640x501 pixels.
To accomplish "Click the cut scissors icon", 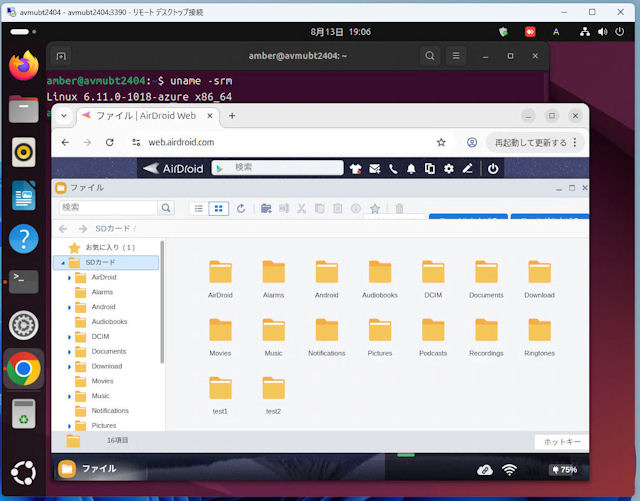I will click(301, 209).
